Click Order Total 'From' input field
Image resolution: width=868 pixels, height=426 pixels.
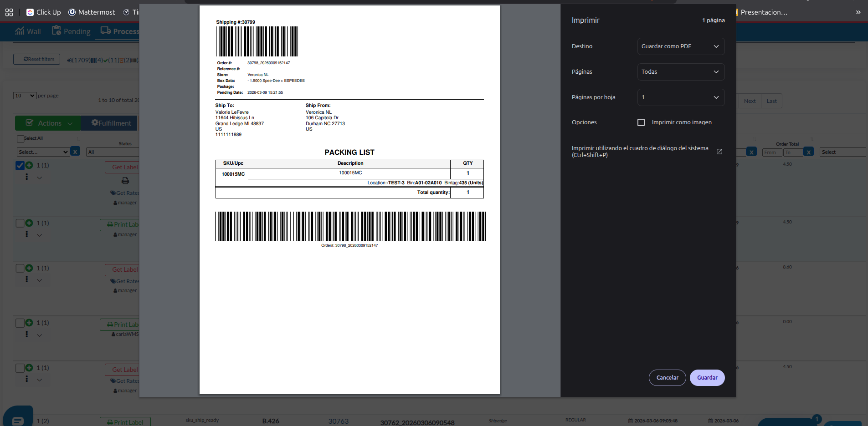click(x=771, y=152)
